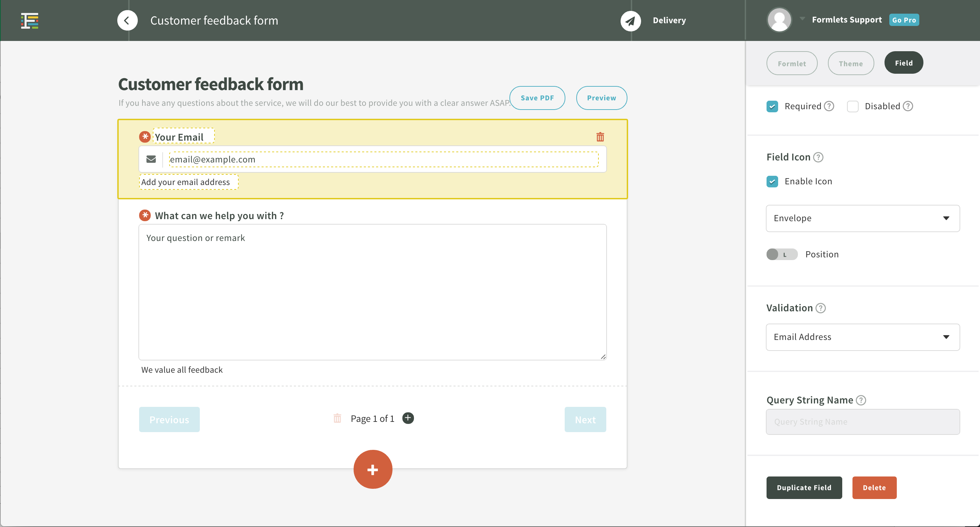Expand the Email Address validation dropdown
Image resolution: width=980 pixels, height=527 pixels.
(862, 337)
